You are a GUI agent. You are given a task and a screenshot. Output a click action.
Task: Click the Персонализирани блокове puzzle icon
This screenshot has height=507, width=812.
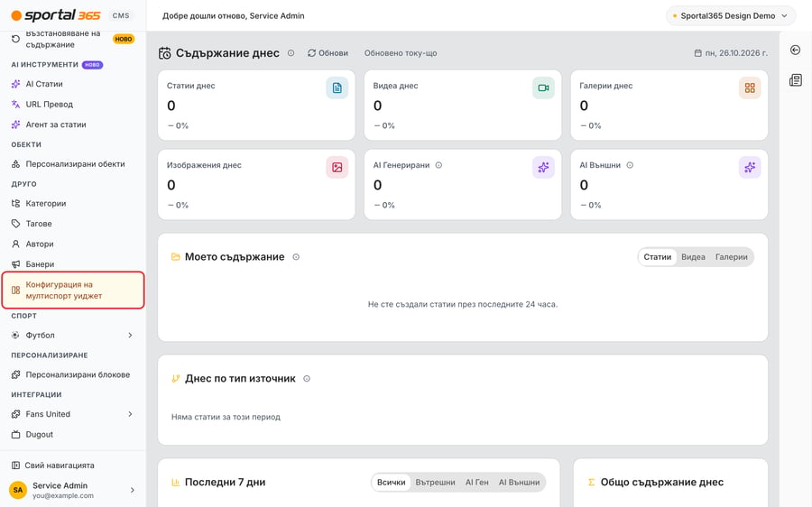[15, 374]
